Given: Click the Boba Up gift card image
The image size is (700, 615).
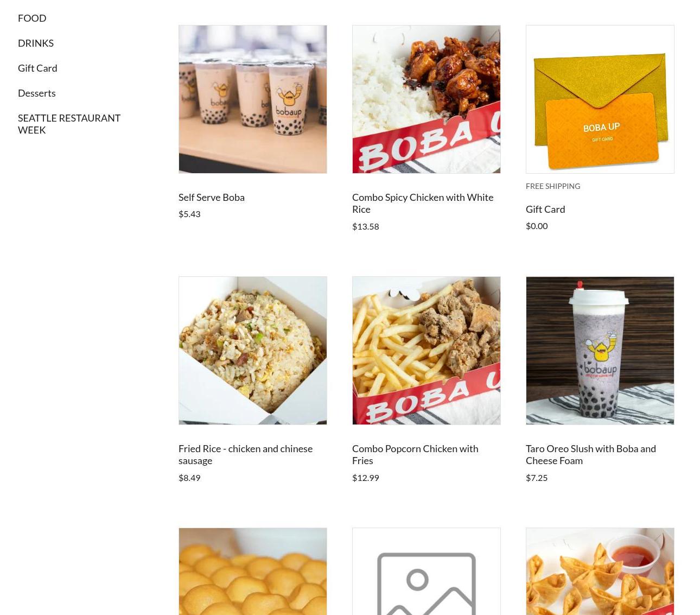Looking at the screenshot, I should click(600, 99).
